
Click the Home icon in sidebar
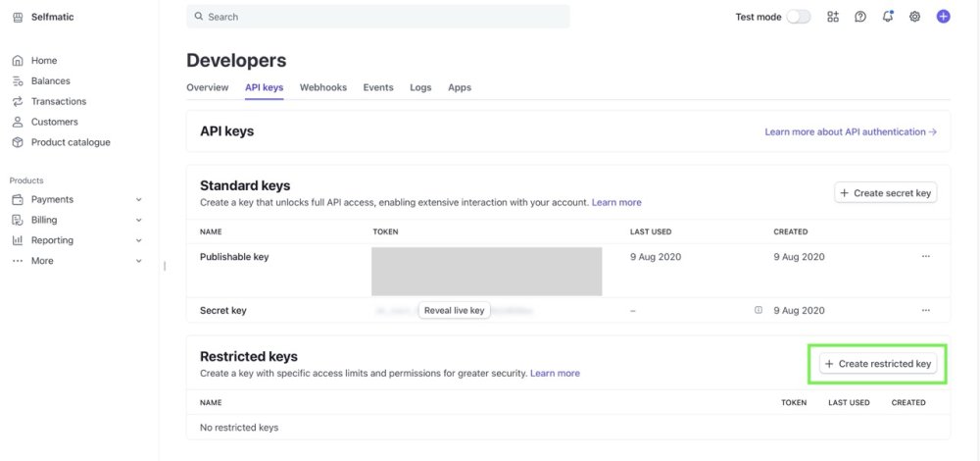[18, 61]
